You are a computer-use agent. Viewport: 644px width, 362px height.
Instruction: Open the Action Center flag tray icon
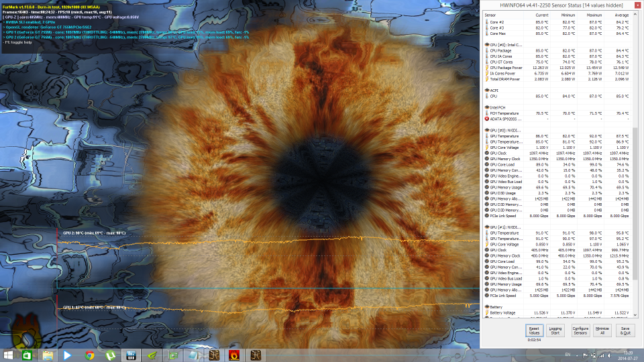(x=585, y=355)
